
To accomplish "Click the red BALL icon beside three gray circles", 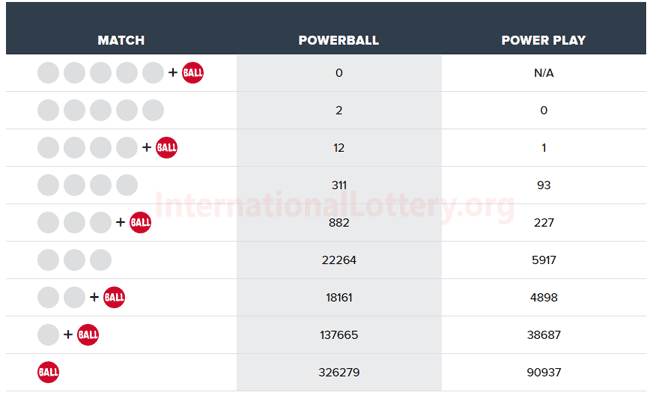I will click(141, 222).
